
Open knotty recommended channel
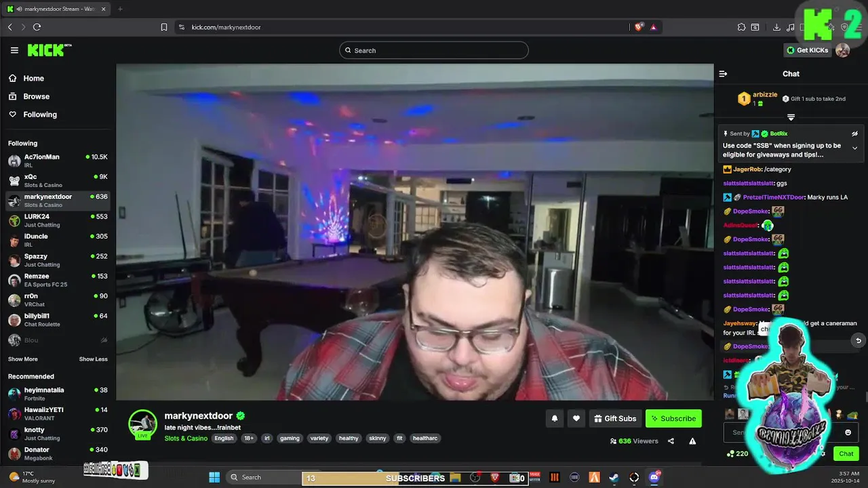coord(58,434)
